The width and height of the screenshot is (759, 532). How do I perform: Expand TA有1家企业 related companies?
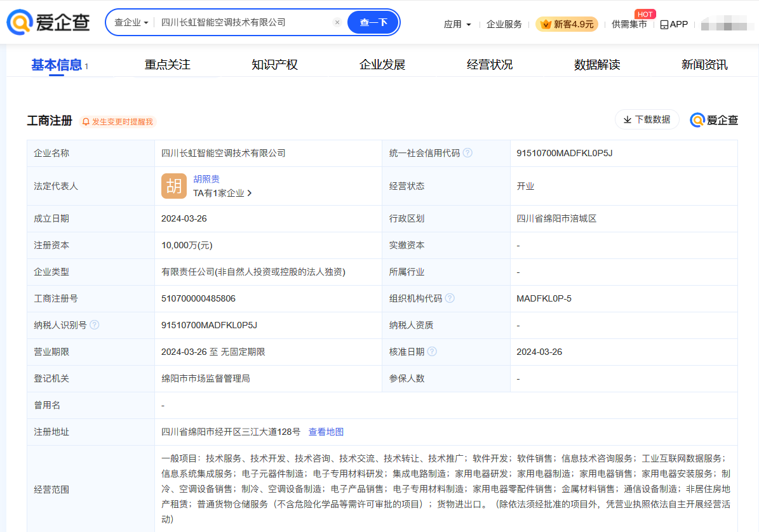[x=222, y=193]
